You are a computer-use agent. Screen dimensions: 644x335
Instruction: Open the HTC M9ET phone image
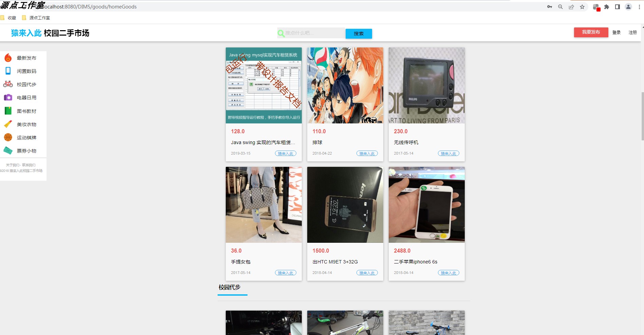point(345,205)
